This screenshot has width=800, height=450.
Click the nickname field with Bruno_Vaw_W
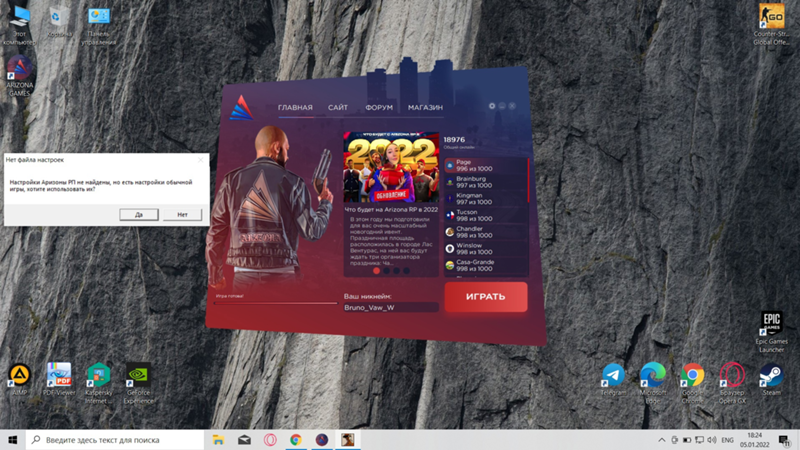(x=391, y=308)
